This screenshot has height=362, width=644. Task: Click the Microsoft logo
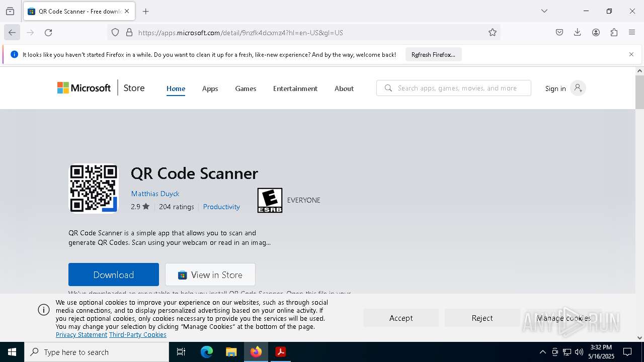[x=84, y=88]
